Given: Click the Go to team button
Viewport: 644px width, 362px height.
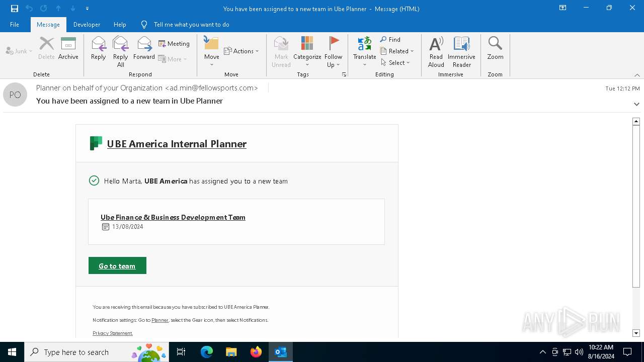Looking at the screenshot, I should point(117,265).
